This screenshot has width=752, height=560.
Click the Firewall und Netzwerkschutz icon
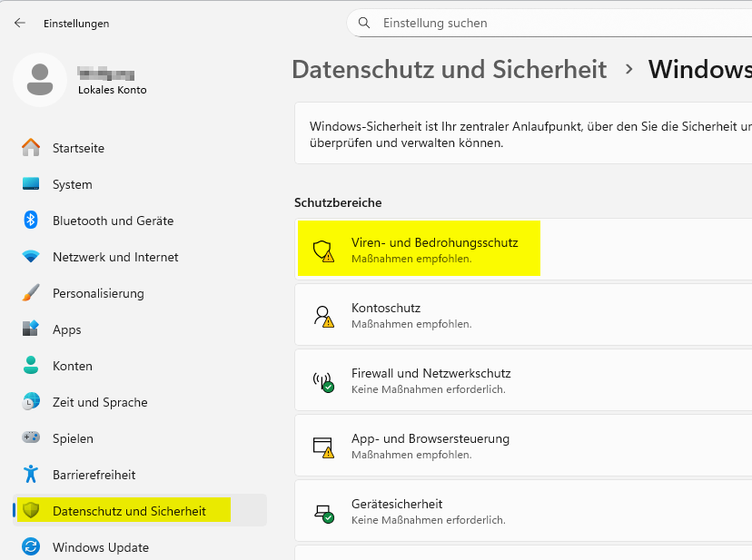click(323, 378)
